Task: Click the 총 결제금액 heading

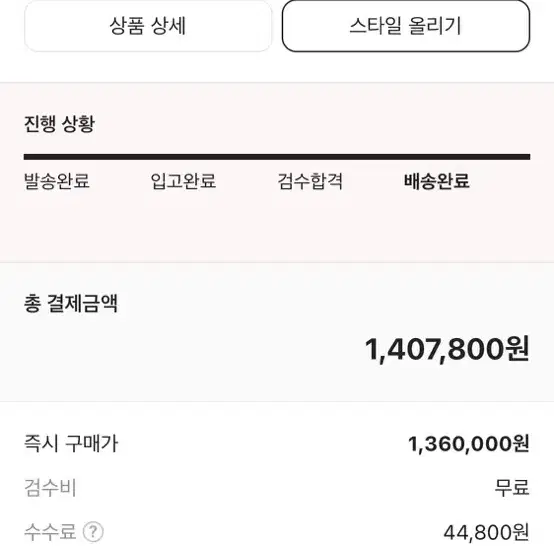Action: click(x=71, y=303)
